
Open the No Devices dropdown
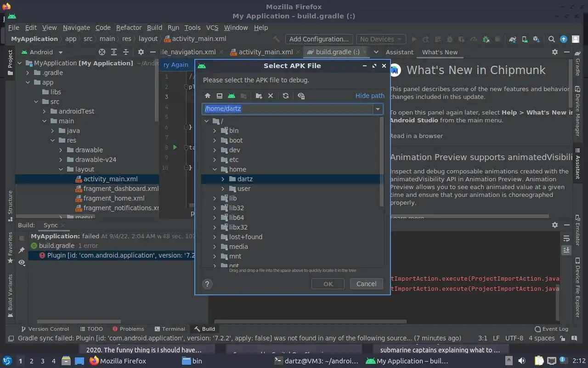[381, 39]
